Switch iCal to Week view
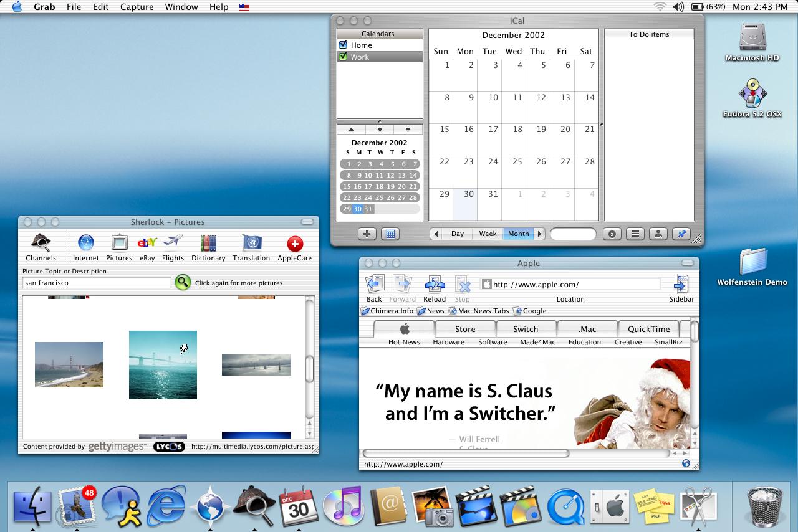 point(488,234)
